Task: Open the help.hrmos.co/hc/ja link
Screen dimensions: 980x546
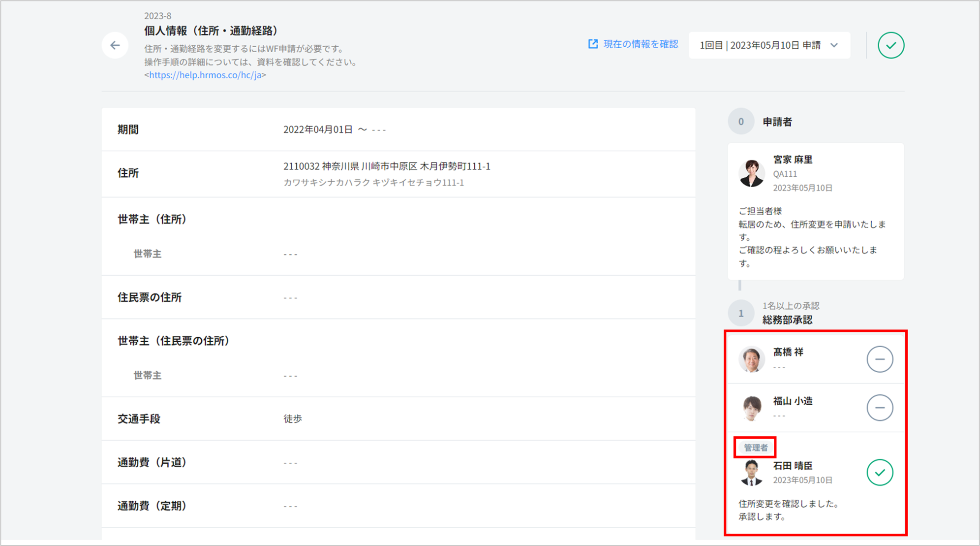Action: (205, 75)
